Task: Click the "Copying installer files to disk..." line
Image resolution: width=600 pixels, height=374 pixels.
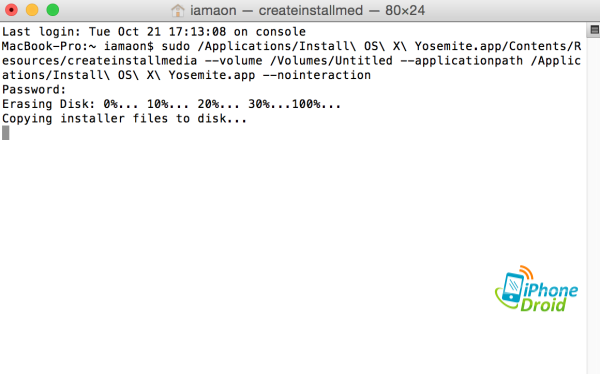Action: 124,118
